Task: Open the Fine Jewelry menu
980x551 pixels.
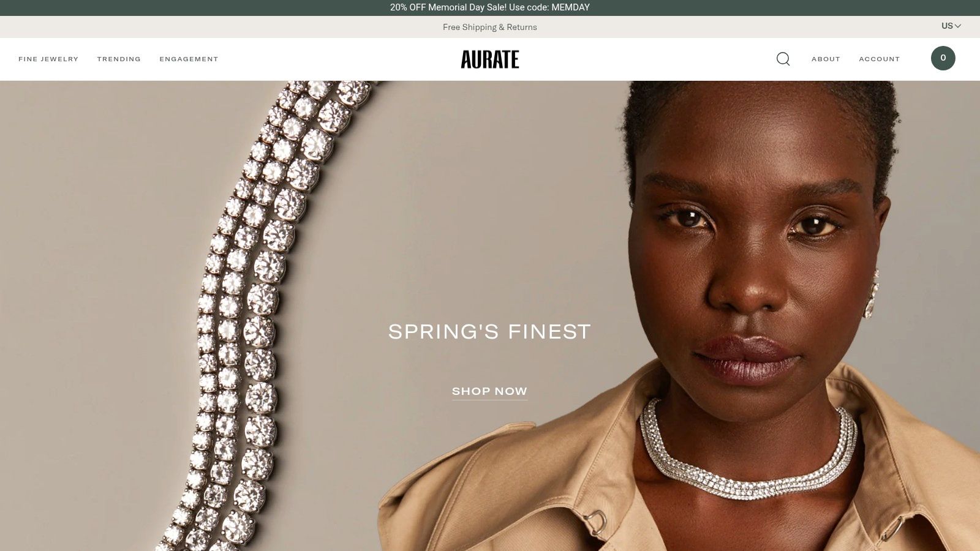Action: [x=48, y=59]
